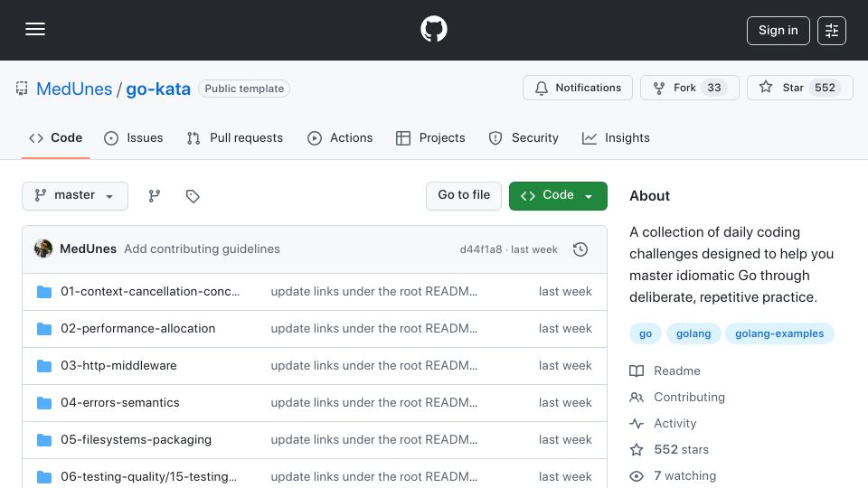Open commit message in 04-errors-semantics row

373,403
